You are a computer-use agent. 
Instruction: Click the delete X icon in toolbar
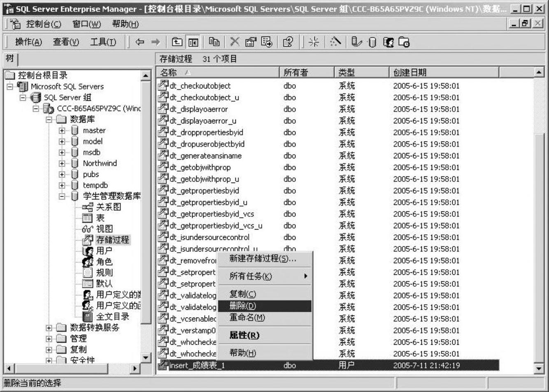point(235,42)
